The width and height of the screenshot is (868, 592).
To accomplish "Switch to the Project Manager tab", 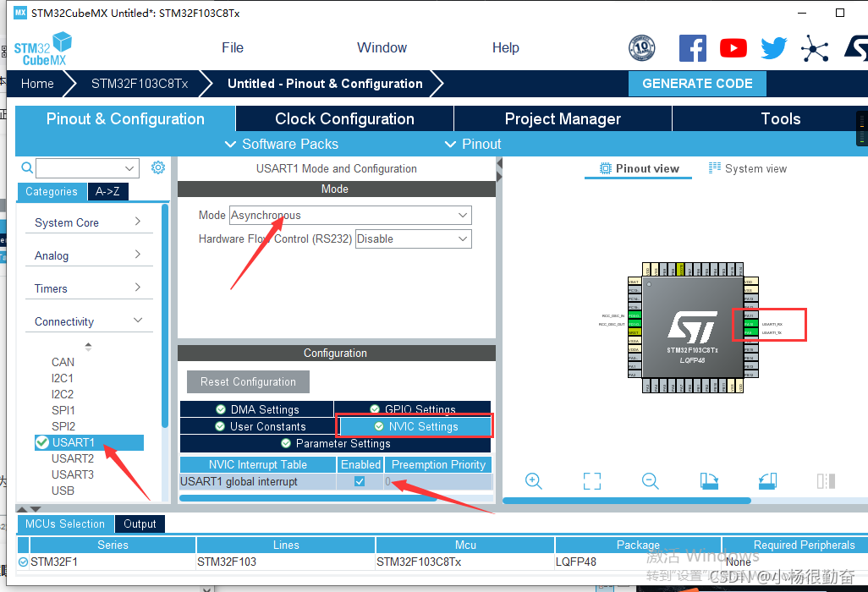I will click(563, 118).
